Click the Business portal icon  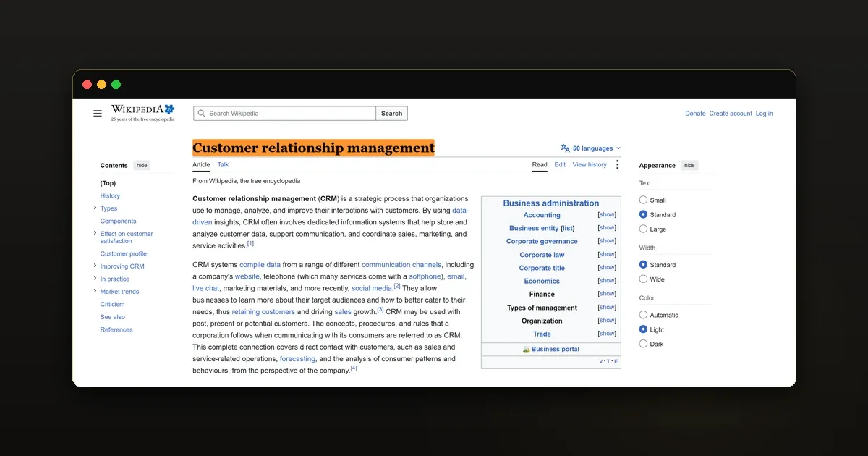tap(527, 350)
